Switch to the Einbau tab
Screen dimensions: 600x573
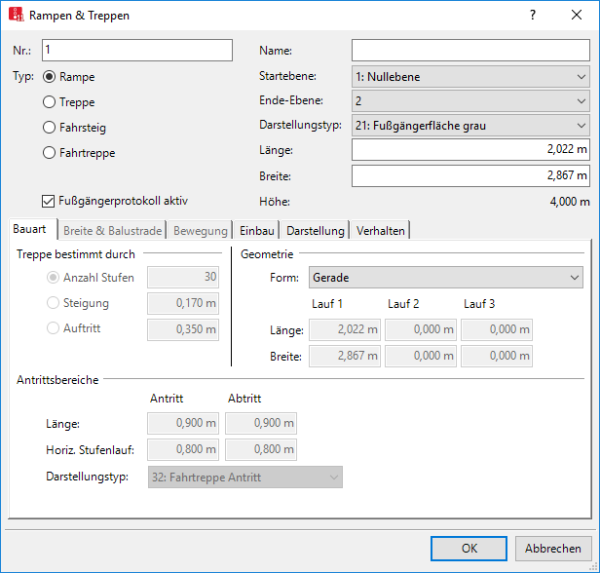click(255, 231)
